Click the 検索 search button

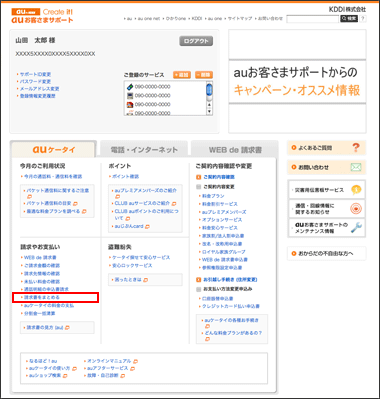tap(349, 19)
